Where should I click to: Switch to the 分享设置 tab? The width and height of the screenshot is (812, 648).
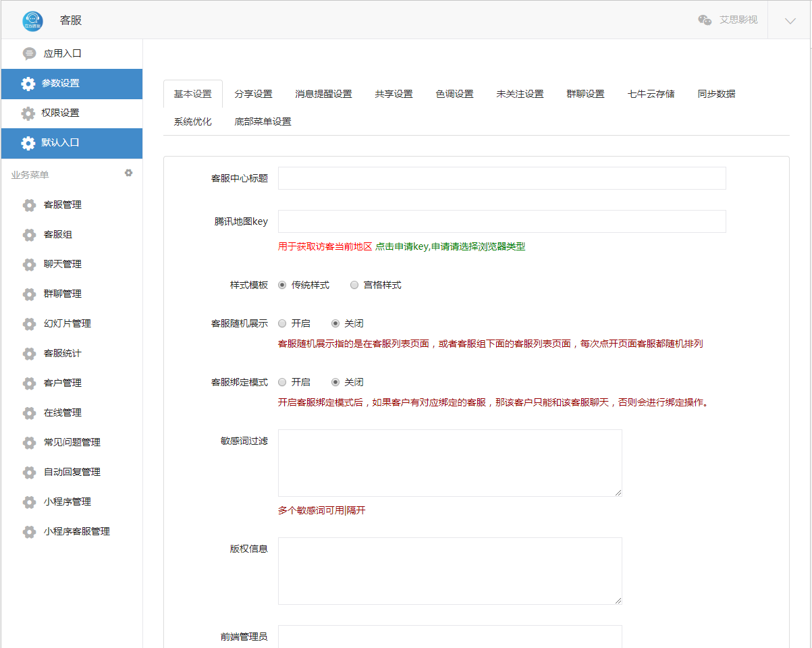coord(254,94)
